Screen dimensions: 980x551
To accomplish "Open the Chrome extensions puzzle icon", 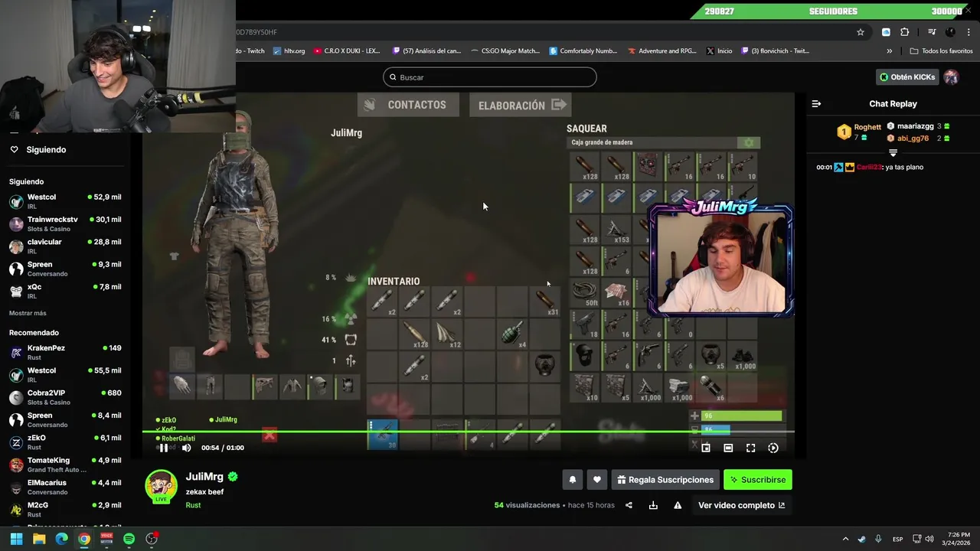I will 905,32.
